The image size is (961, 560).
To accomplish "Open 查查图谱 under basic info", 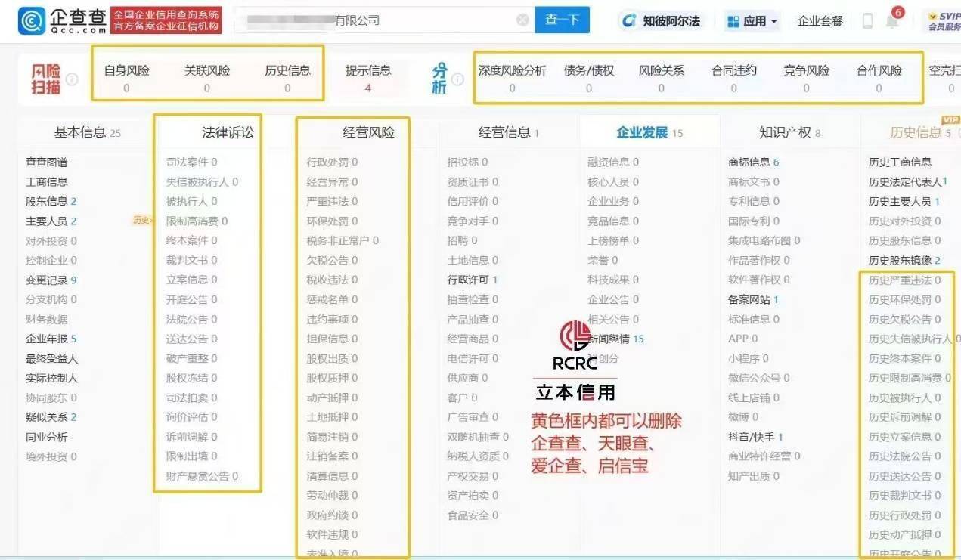I will [46, 162].
